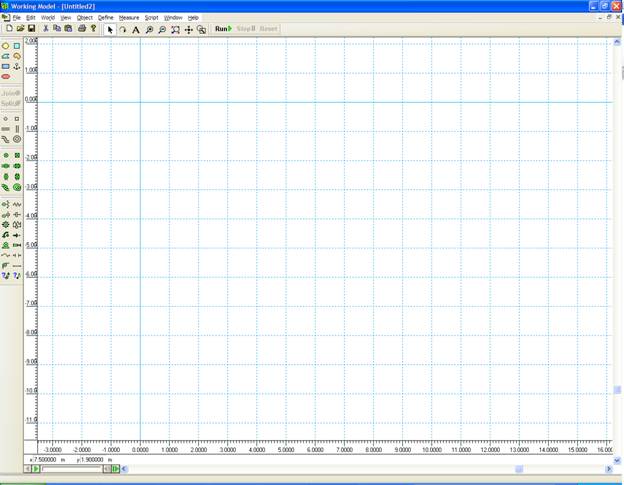Image resolution: width=624 pixels, height=485 pixels.
Task: Select the green Rigid Joint tool
Action: click(17, 156)
